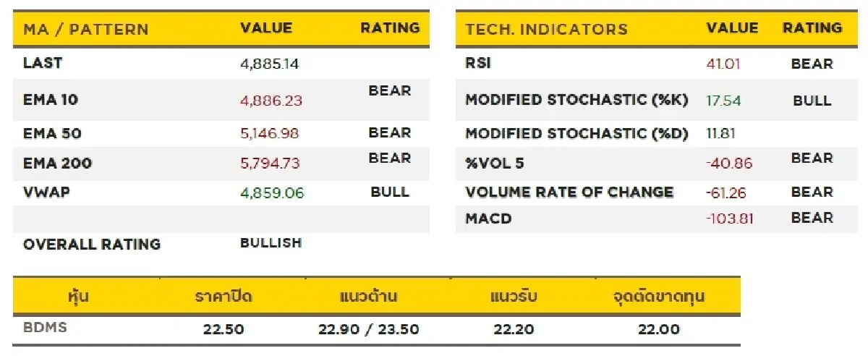The height and width of the screenshot is (356, 868).
Task: Select the LAST value 4,885.14
Action: pyautogui.click(x=269, y=64)
